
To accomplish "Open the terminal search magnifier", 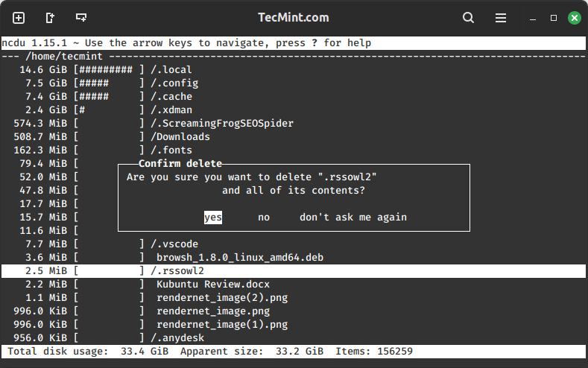I will point(468,17).
